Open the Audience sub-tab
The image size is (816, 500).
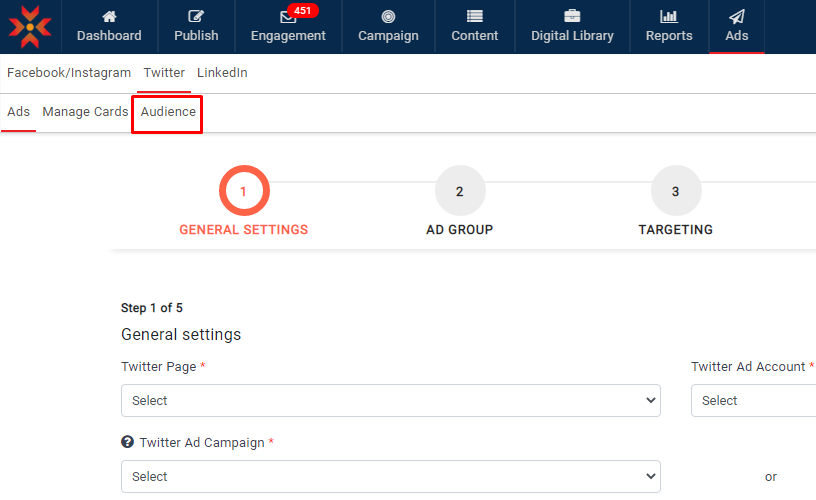coord(168,112)
